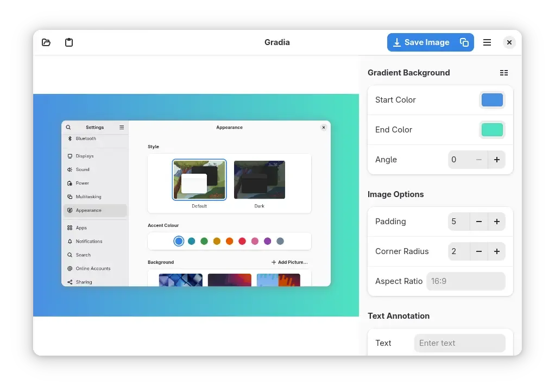Increase the gradient angle with plus
This screenshot has width=555, height=392.
pos(496,160)
